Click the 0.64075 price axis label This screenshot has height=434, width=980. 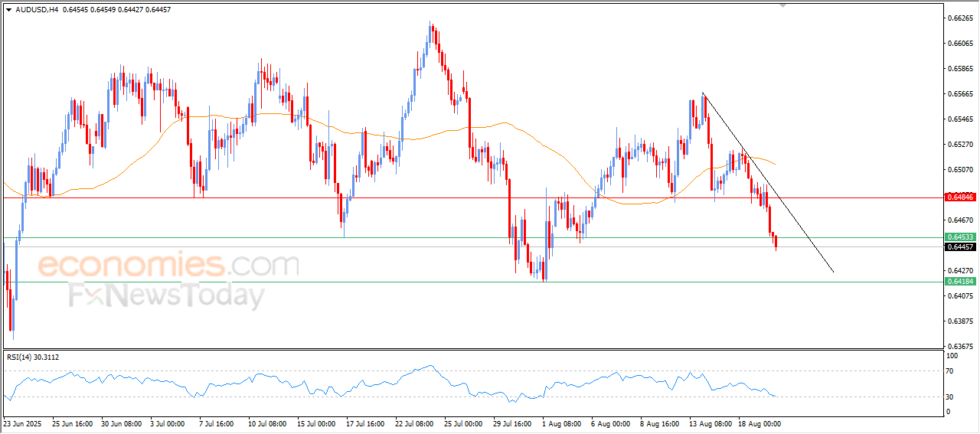(960, 295)
